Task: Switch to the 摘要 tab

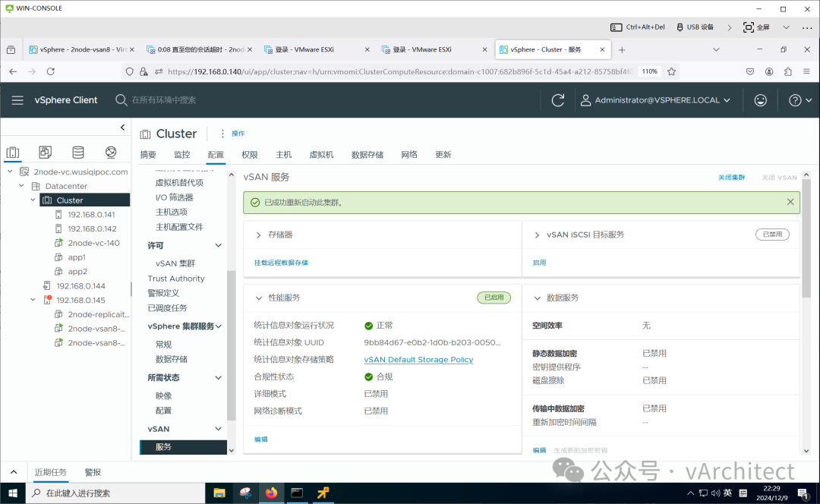Action: [148, 154]
